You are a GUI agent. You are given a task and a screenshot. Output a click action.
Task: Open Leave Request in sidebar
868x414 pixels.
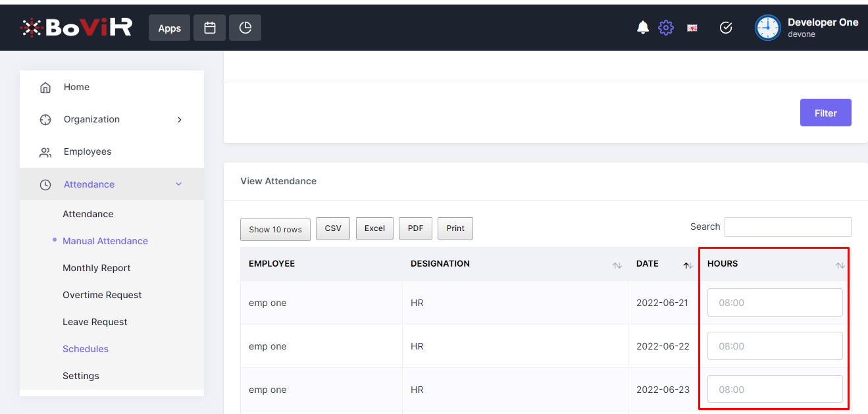pyautogui.click(x=95, y=322)
